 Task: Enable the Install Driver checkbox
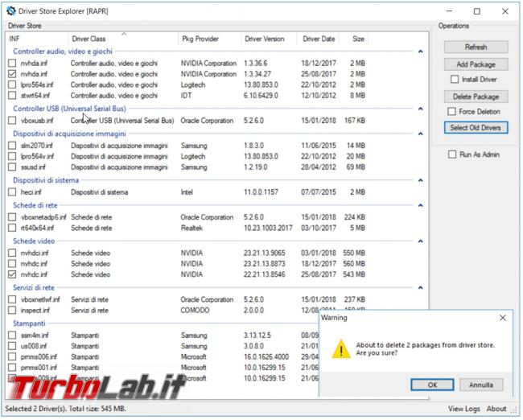coord(455,80)
